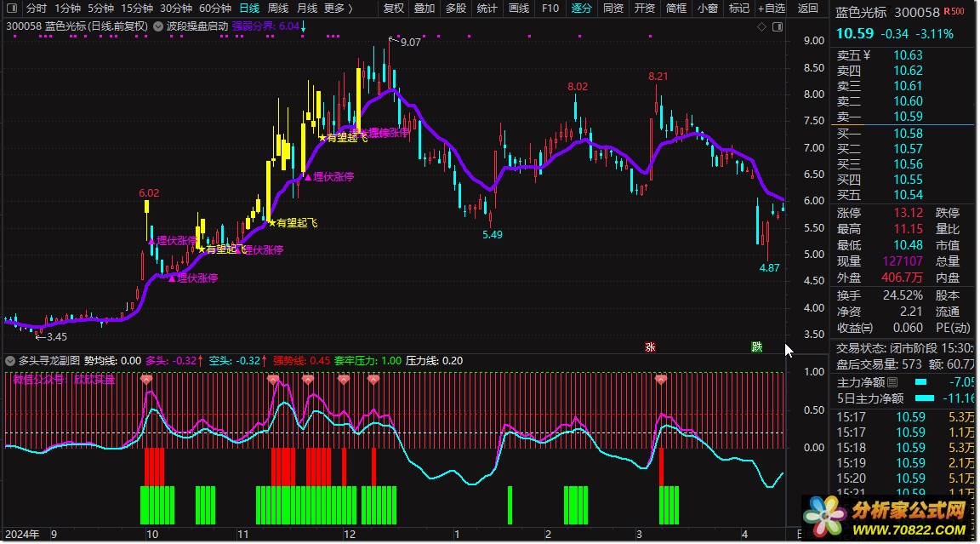The width and height of the screenshot is (980, 544).
Task: Toggle 叠加 overlay mode
Action: pos(424,9)
